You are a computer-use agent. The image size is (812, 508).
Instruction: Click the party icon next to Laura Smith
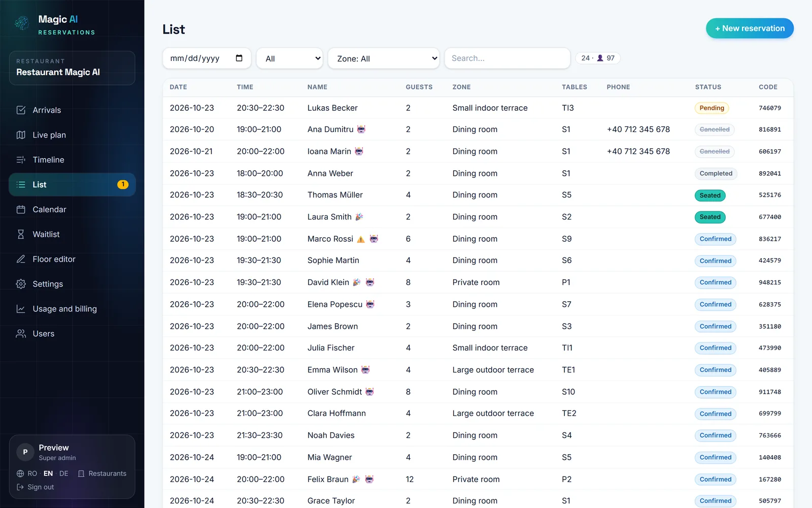(x=359, y=216)
